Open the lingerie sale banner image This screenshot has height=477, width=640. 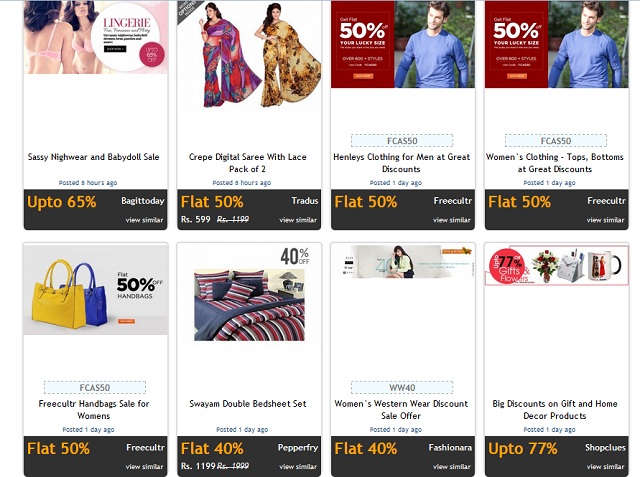[x=96, y=37]
